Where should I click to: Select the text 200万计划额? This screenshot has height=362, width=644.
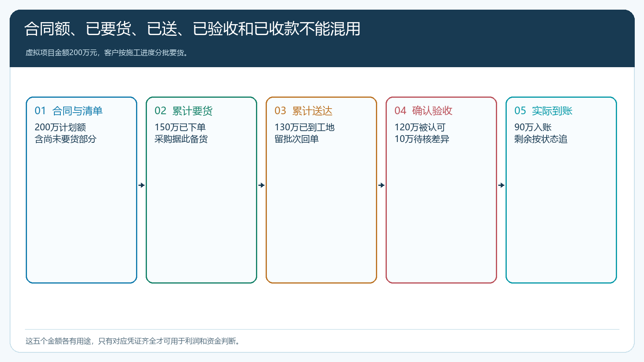point(60,128)
